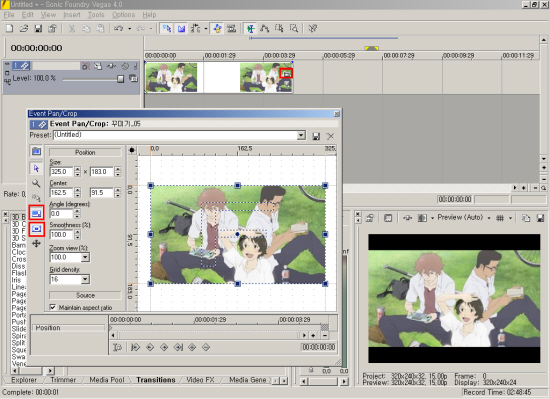550x399 pixels.
Task: Click the Position header button
Action: pyautogui.click(x=85, y=152)
